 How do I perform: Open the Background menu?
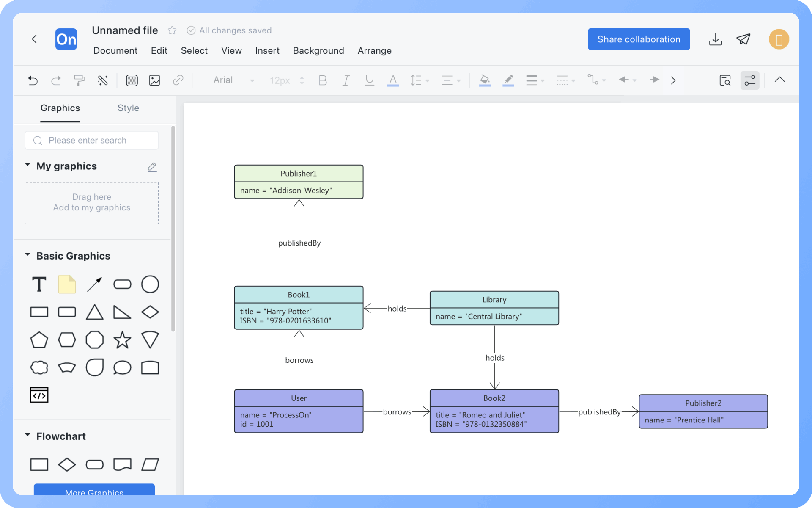click(318, 51)
